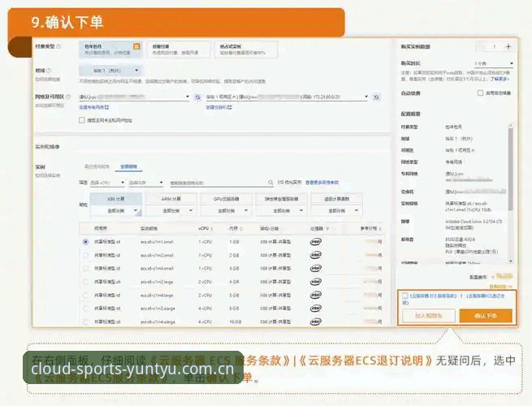
Task: Click the help icon next to 付费类型
Action: coord(58,46)
